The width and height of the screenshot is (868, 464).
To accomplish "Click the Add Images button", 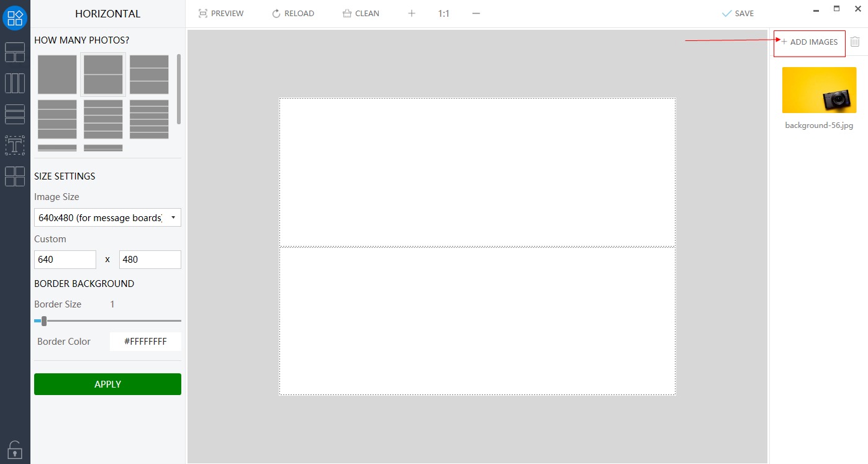I will point(810,42).
